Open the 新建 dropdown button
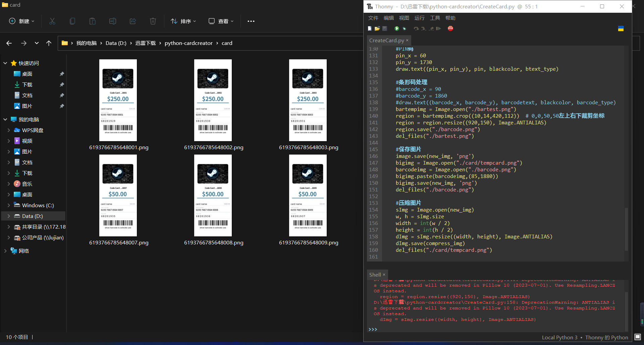 click(21, 21)
